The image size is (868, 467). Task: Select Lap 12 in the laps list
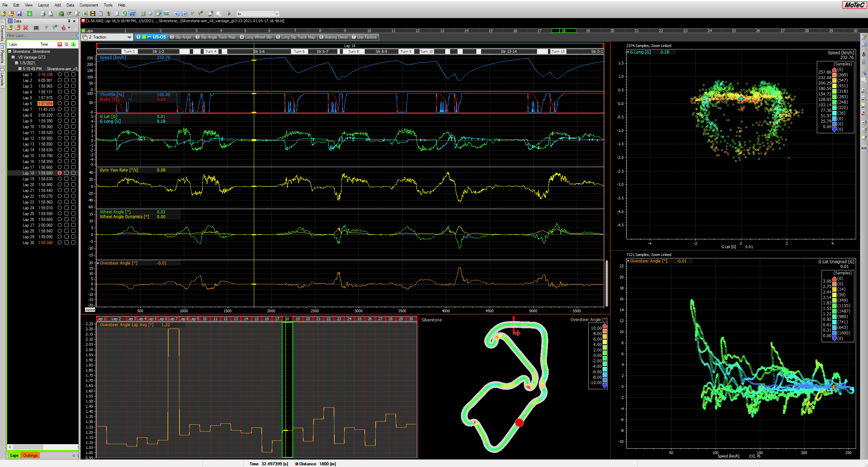pyautogui.click(x=28, y=138)
